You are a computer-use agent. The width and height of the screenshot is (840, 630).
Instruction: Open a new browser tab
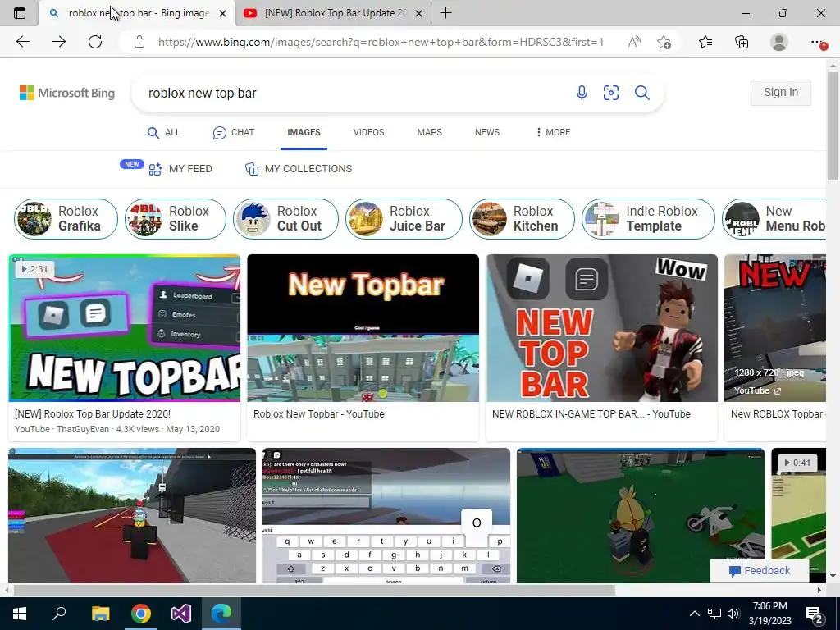445,13
